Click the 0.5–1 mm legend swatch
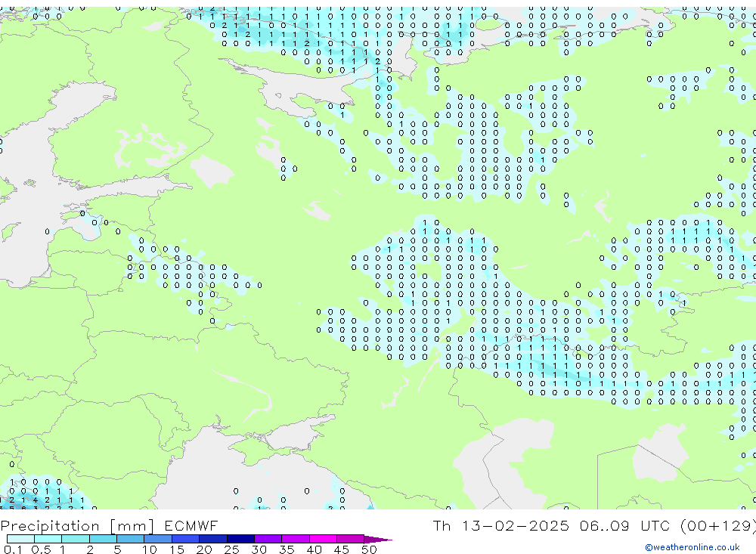 (48, 539)
